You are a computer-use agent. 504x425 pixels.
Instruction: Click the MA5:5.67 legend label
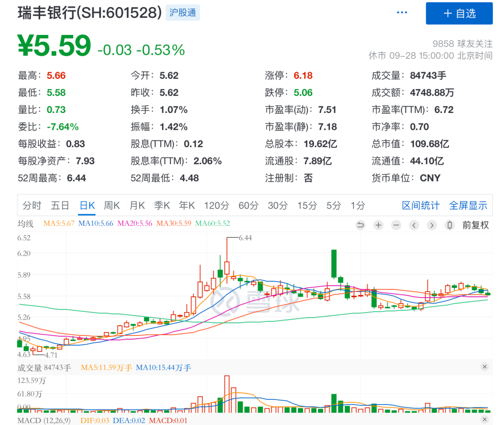59,223
